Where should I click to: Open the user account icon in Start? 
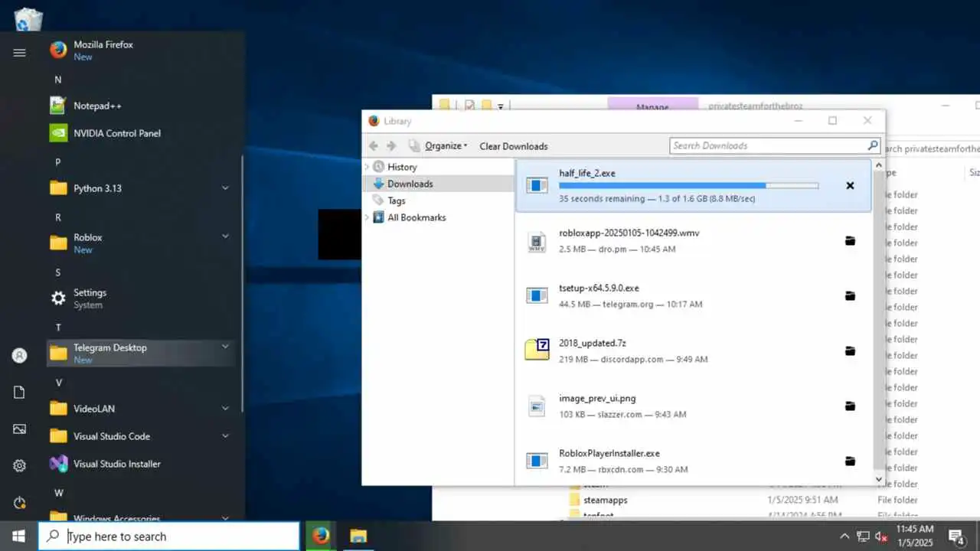[x=19, y=356]
